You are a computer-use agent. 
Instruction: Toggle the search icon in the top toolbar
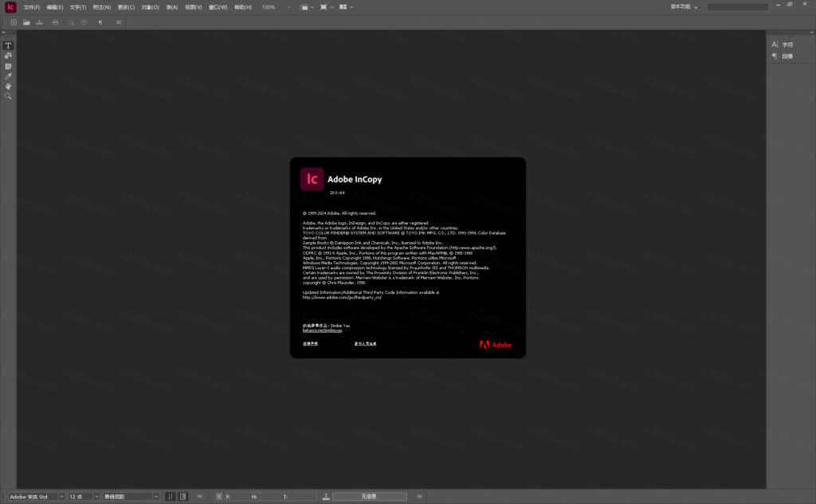[x=70, y=22]
